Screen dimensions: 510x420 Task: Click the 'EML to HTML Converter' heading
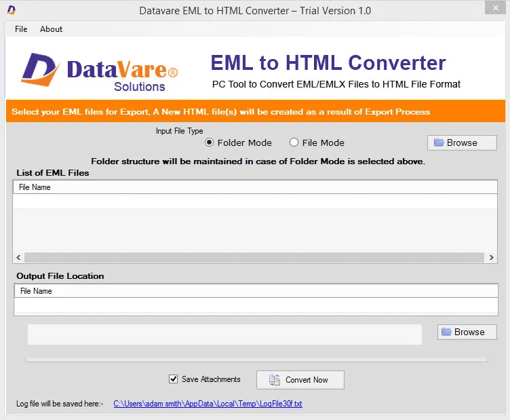328,63
